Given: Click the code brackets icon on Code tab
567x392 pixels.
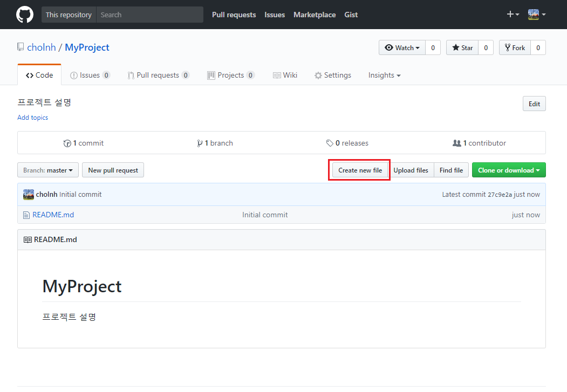Looking at the screenshot, I should click(x=30, y=75).
